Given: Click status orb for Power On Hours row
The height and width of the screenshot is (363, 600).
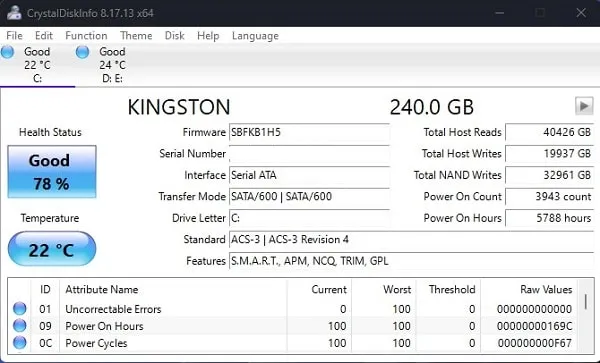Looking at the screenshot, I should [20, 326].
